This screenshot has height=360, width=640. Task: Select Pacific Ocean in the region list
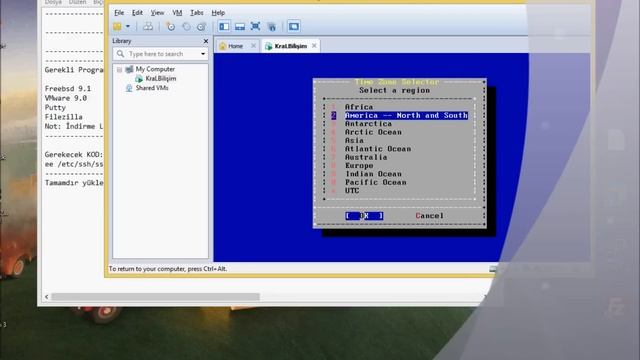click(376, 182)
